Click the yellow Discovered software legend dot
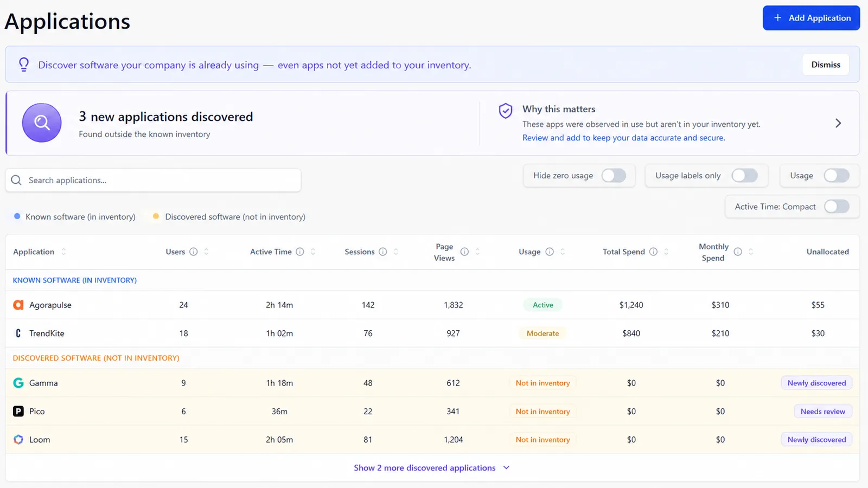The height and width of the screenshot is (488, 868). pos(156,216)
